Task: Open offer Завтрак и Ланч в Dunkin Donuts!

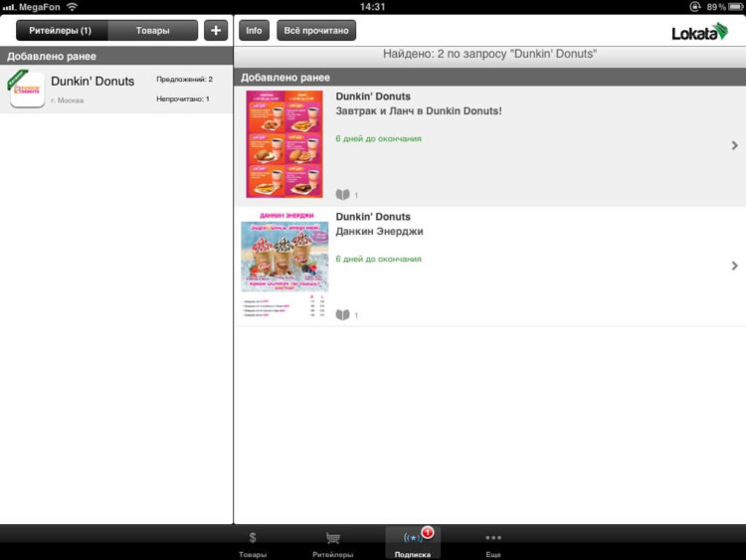Action: [x=419, y=110]
